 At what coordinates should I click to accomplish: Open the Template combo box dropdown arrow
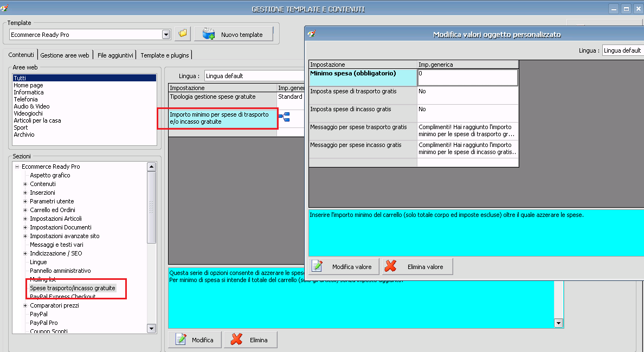click(x=166, y=35)
